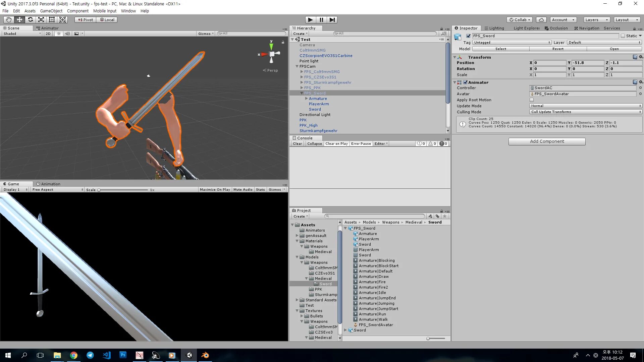Click the Position Y input field

click(x=588, y=63)
